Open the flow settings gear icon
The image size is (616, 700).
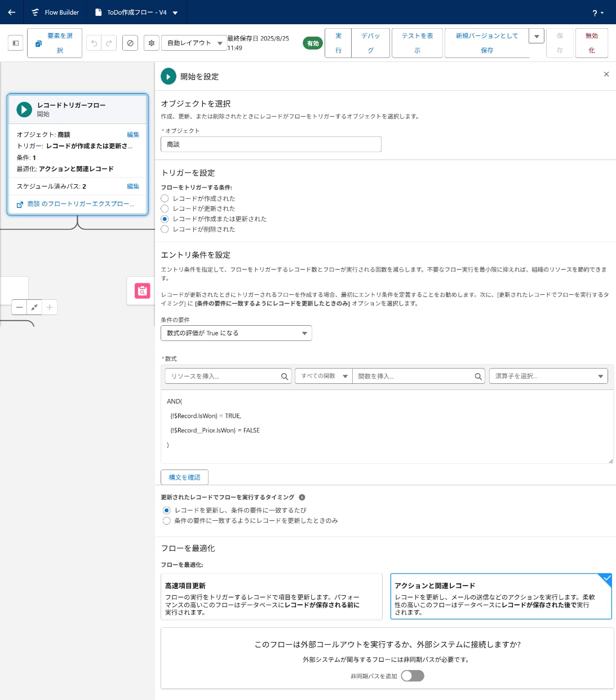coord(151,43)
